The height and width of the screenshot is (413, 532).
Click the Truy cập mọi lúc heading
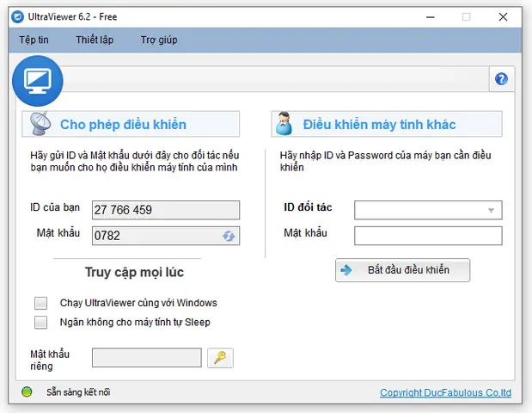pos(134,272)
